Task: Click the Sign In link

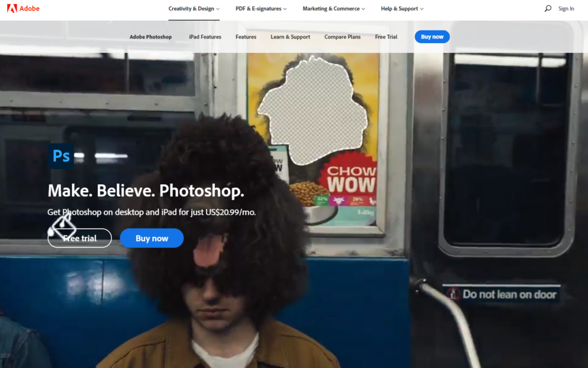Action: [566, 9]
